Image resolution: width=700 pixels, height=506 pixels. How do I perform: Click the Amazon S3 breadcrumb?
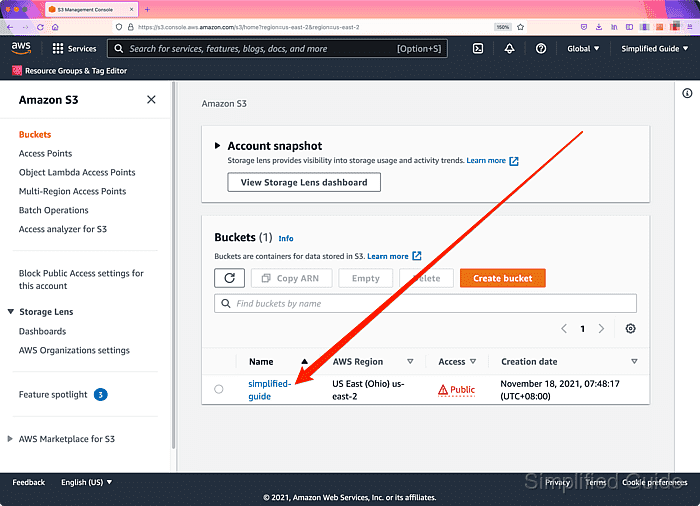[224, 104]
